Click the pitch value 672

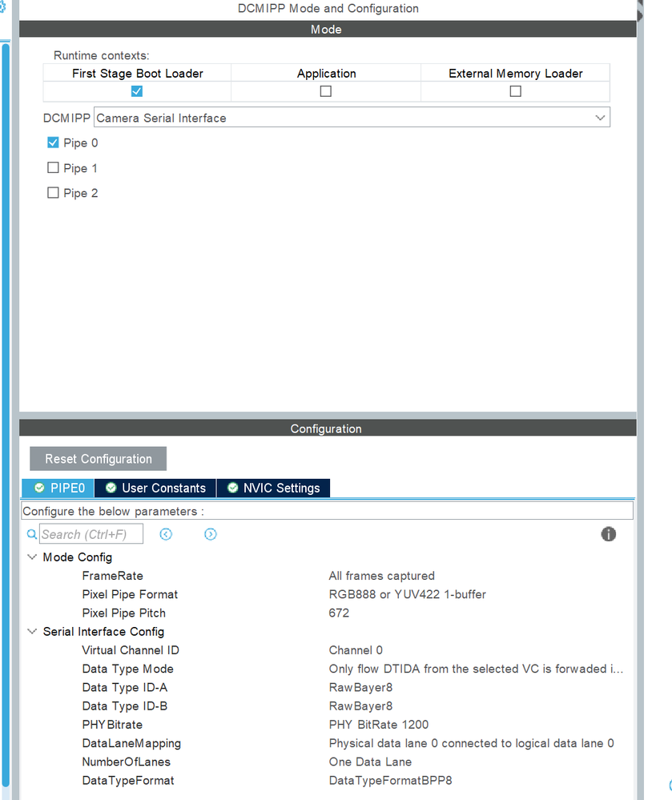pyautogui.click(x=339, y=613)
